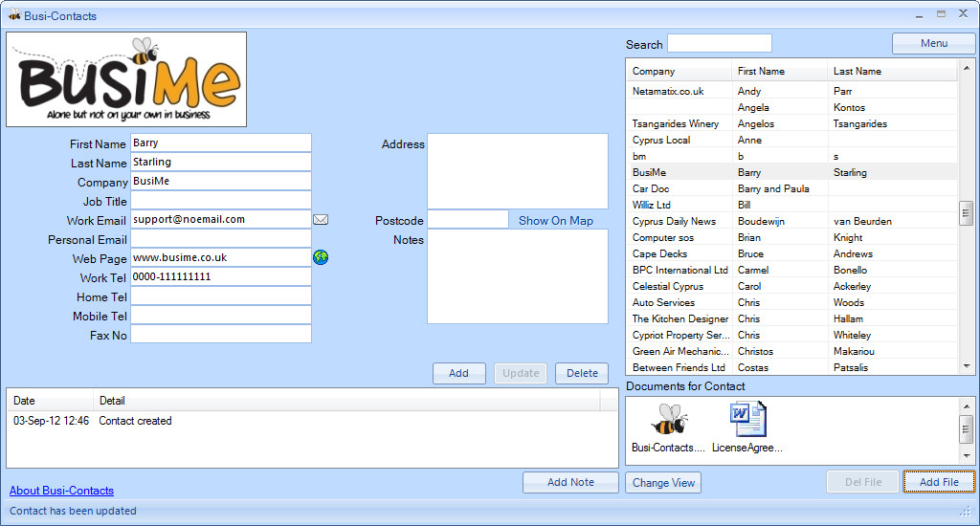The image size is (980, 526).
Task: Click the Date column header in notes list
Action: coord(50,401)
